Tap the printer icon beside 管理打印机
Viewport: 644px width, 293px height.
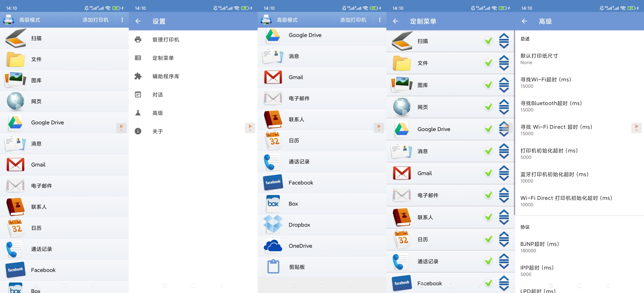138,40
